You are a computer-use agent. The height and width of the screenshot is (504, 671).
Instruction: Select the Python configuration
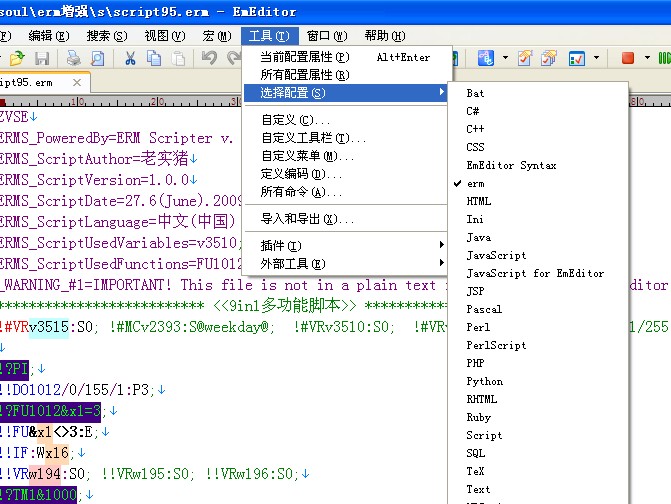coord(538,381)
